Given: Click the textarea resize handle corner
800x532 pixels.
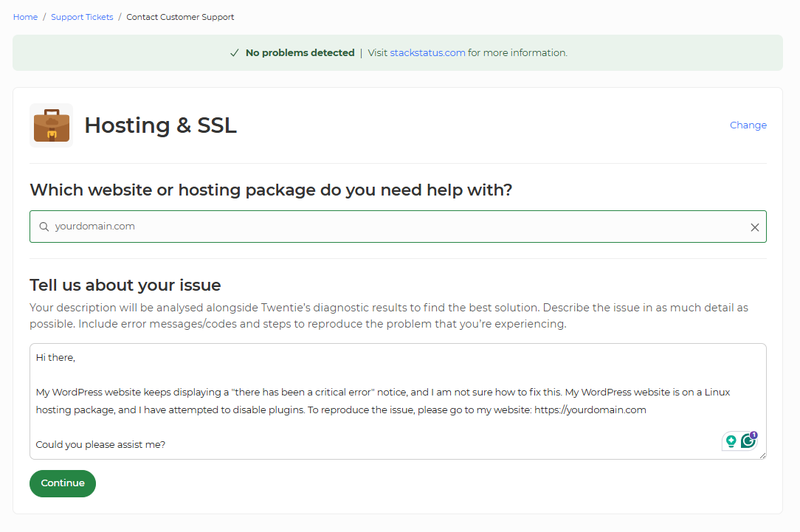Looking at the screenshot, I should [x=762, y=455].
